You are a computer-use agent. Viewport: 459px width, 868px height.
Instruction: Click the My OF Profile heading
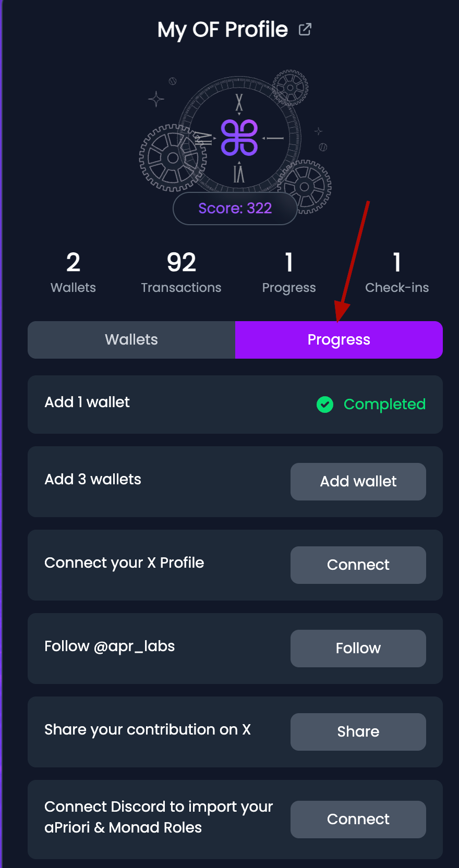[x=223, y=30]
